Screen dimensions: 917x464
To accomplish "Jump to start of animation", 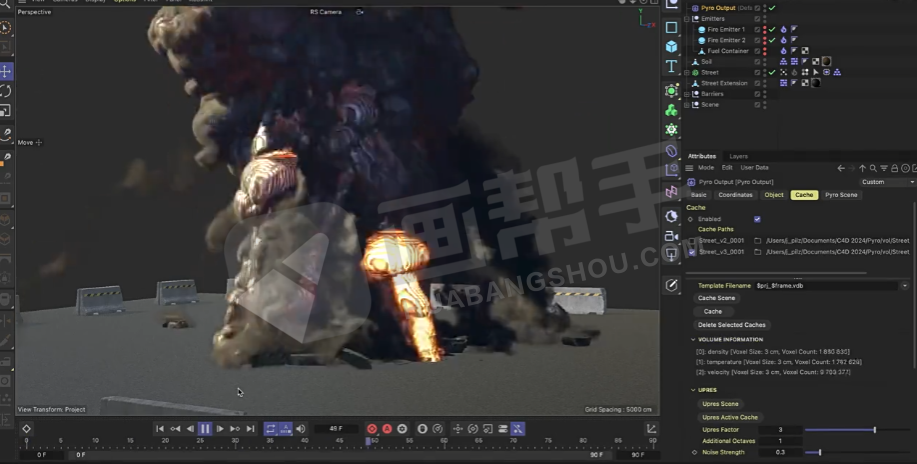I will point(160,429).
